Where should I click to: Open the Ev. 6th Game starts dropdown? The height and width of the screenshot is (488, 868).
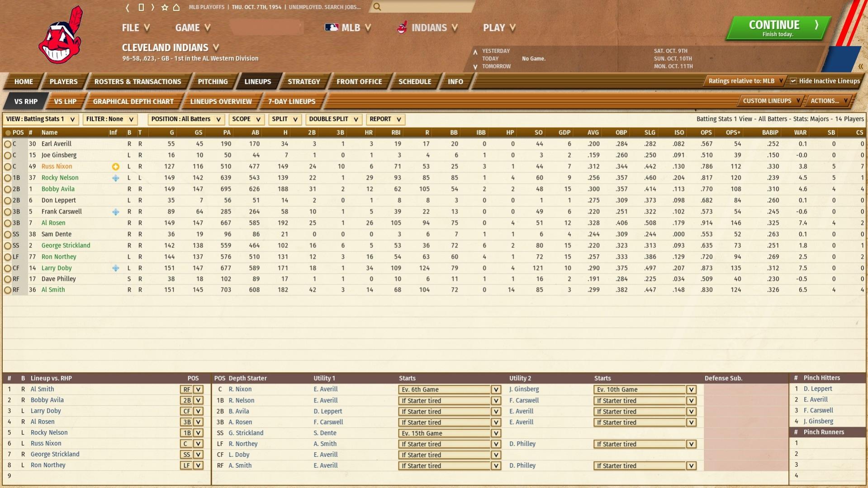450,389
